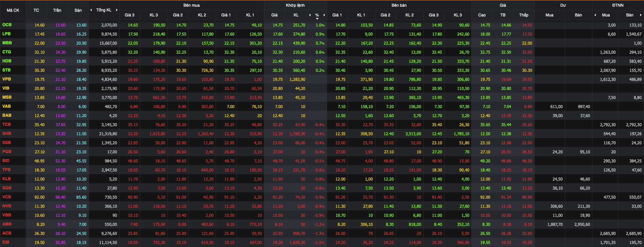Click VPB matched volume 1,283,90
Screen dimensions: 644x247
pos(297,80)
